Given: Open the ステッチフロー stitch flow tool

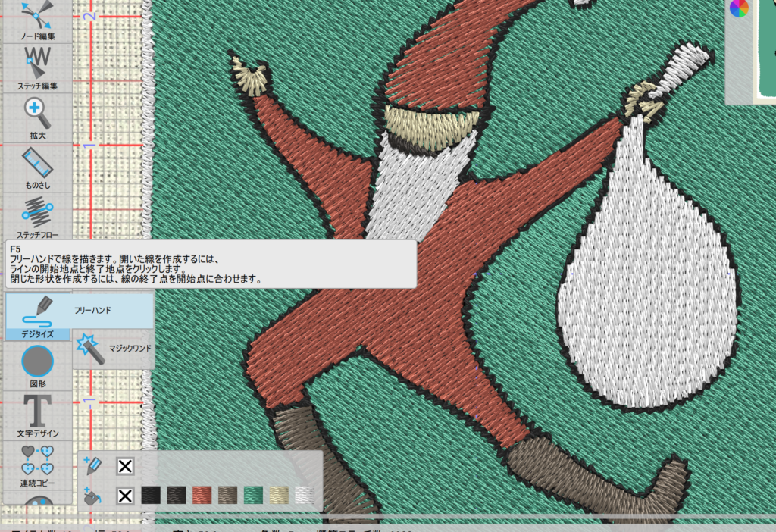Looking at the screenshot, I should 36,217.
